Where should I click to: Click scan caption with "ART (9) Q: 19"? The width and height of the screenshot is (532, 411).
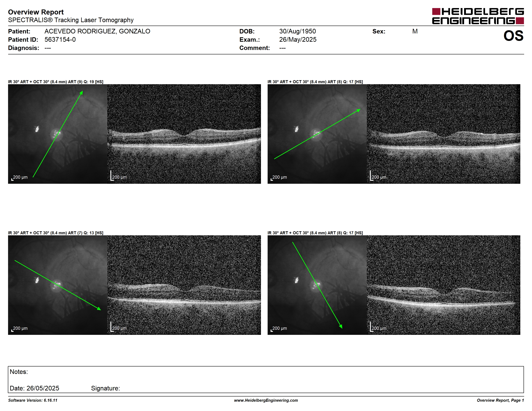click(x=56, y=82)
